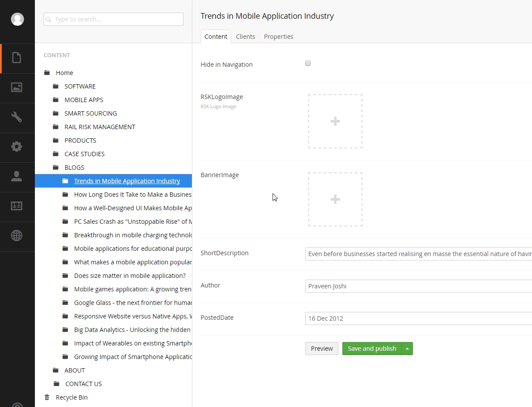
Task: Click the user profile avatar
Action: [x=17, y=19]
